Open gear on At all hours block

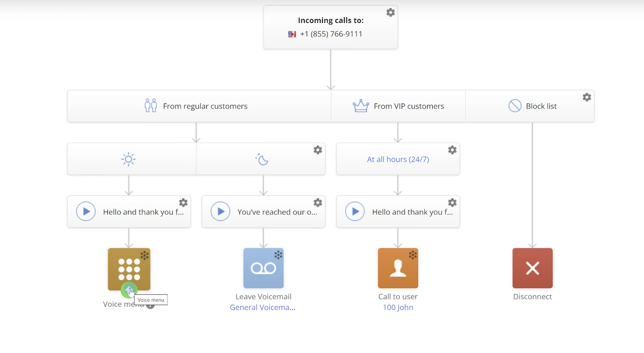coord(452,150)
